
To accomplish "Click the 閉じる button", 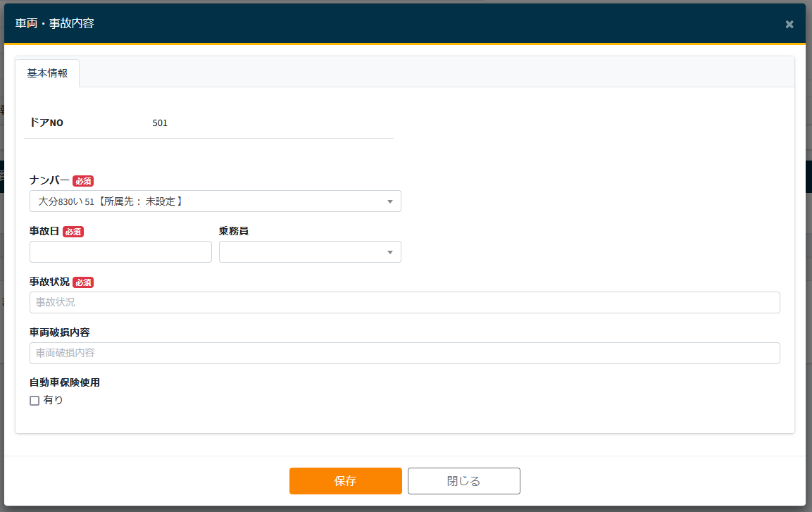I will coord(463,481).
